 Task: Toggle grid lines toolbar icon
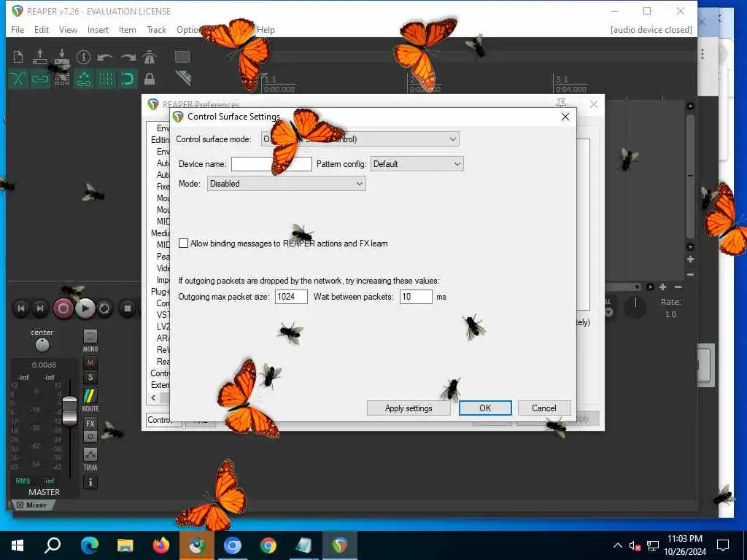click(106, 79)
